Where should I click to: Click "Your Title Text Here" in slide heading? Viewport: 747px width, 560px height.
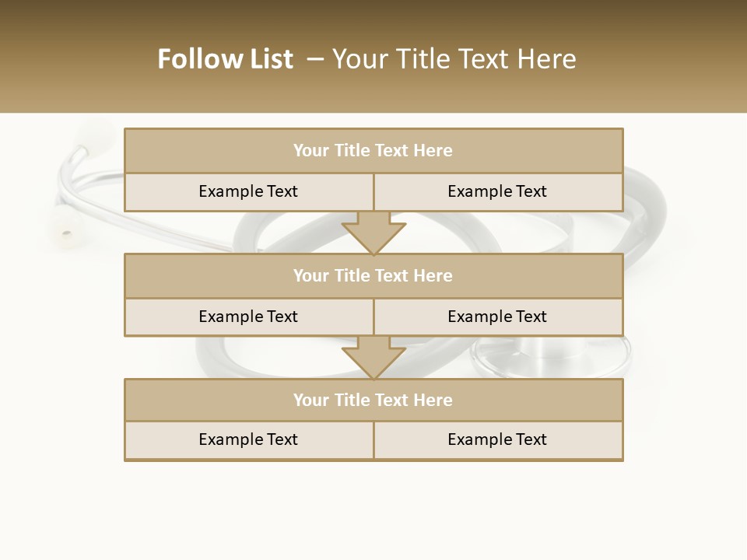pos(454,59)
